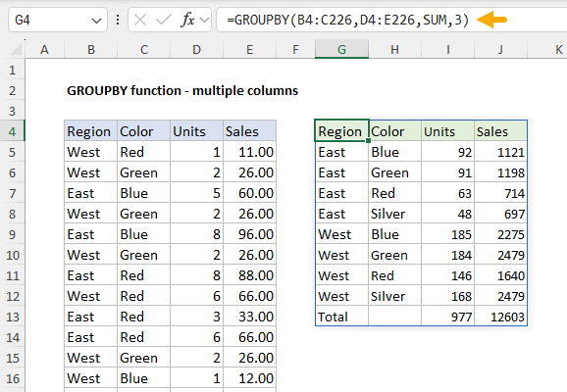The height and width of the screenshot is (392, 567).
Task: Click the sales value 12.00 in row 16
Action: [249, 378]
